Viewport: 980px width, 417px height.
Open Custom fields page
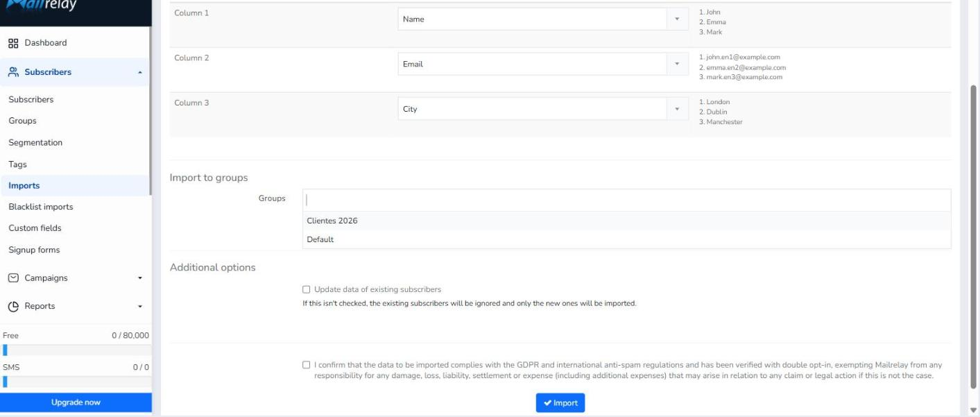pos(35,228)
